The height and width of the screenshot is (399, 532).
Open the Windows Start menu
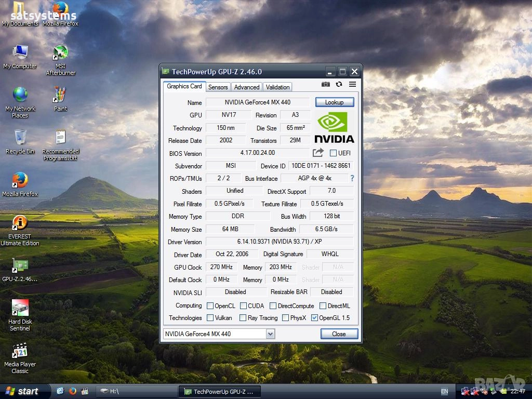point(22,391)
